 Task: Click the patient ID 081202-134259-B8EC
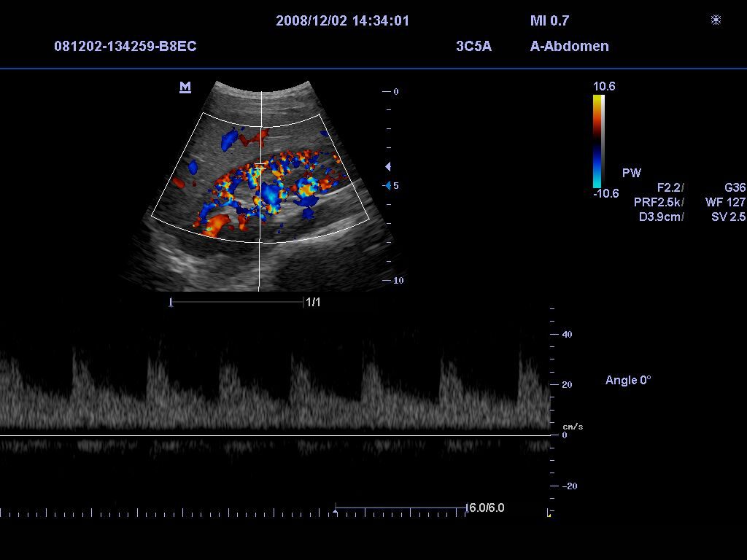point(125,47)
